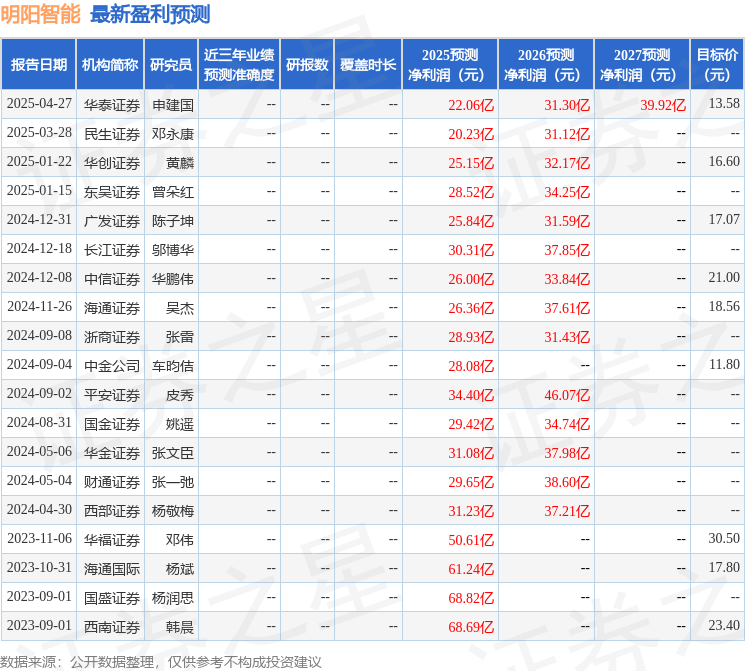Click the 20.23亿 profit value
745x671 pixels.
click(471, 134)
